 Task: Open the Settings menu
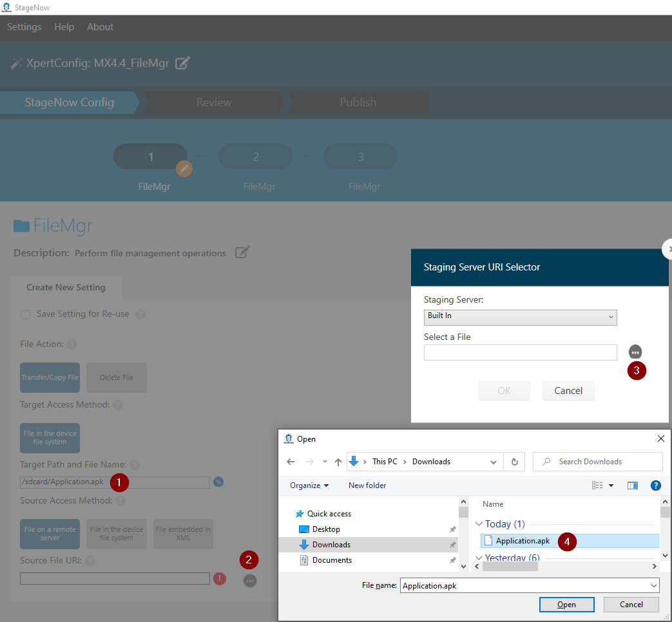[x=24, y=27]
